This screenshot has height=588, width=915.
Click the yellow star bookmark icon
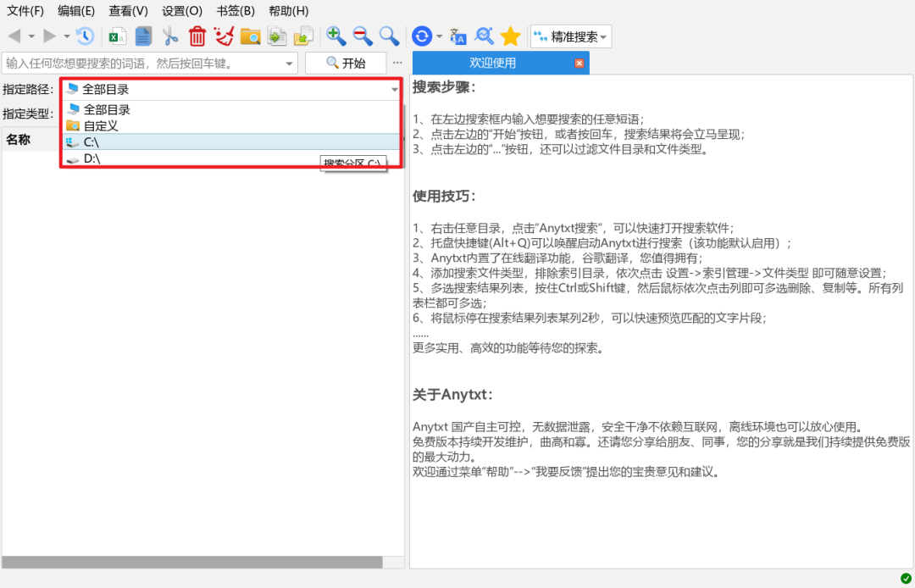(511, 36)
